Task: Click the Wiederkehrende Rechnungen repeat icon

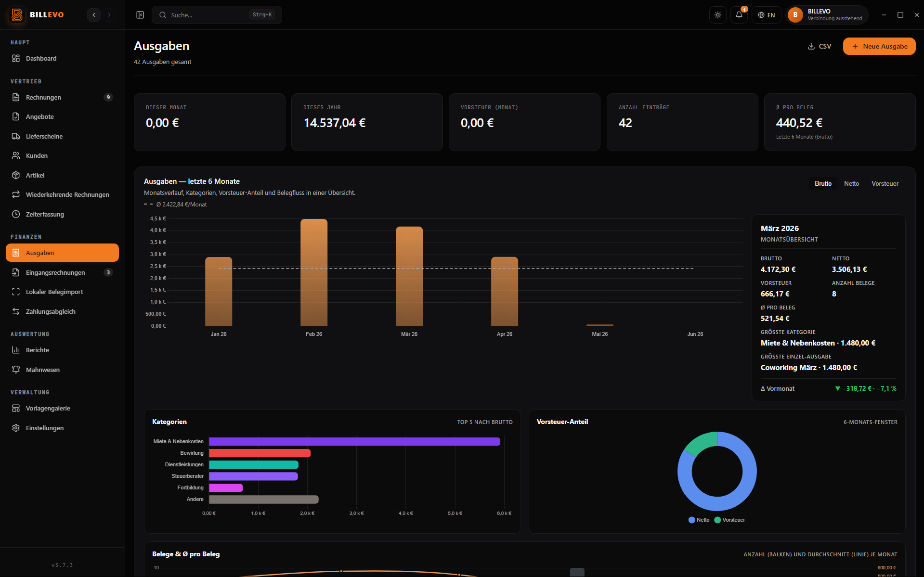Action: click(16, 194)
